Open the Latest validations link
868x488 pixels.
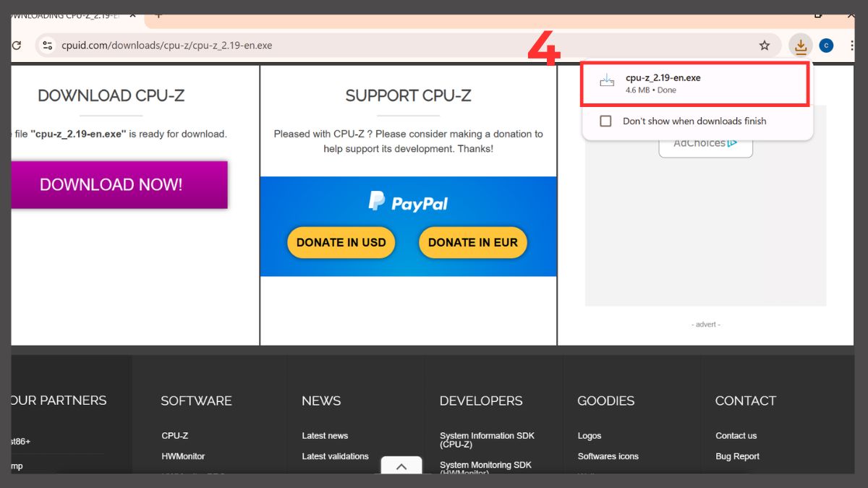click(335, 456)
